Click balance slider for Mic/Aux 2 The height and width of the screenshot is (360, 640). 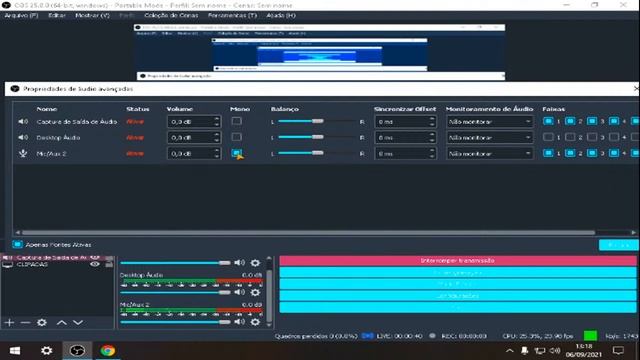click(x=316, y=153)
